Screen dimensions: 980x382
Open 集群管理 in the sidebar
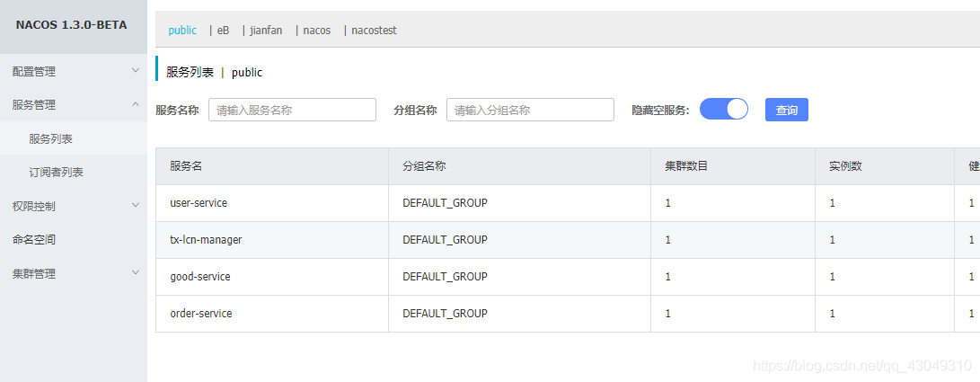tap(34, 273)
